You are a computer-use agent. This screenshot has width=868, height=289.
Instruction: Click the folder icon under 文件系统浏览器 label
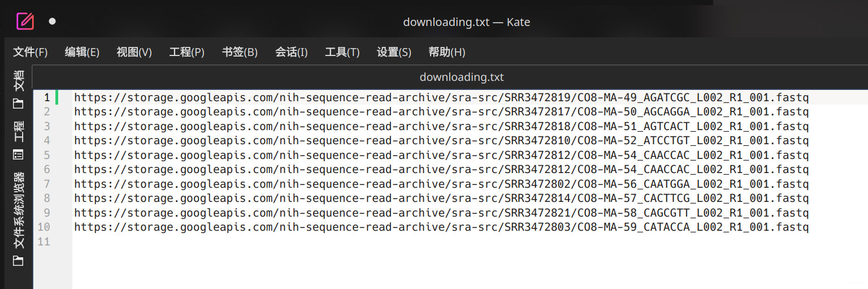click(x=19, y=261)
